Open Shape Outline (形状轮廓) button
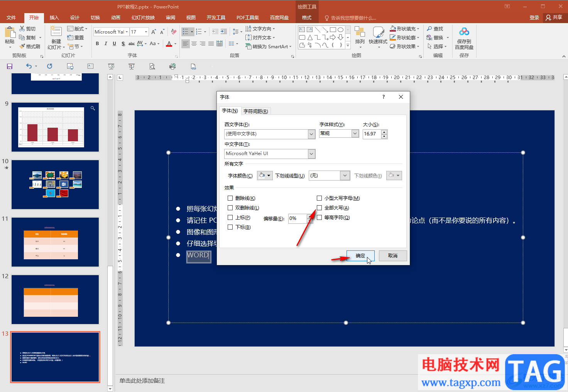Image resolution: width=568 pixels, height=392 pixels. click(x=404, y=37)
